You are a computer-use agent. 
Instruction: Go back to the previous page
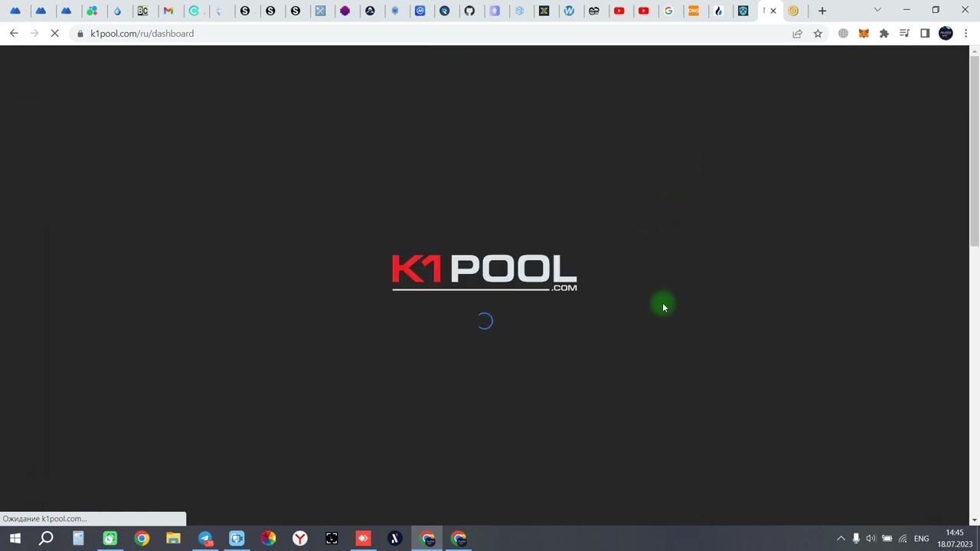pos(14,34)
